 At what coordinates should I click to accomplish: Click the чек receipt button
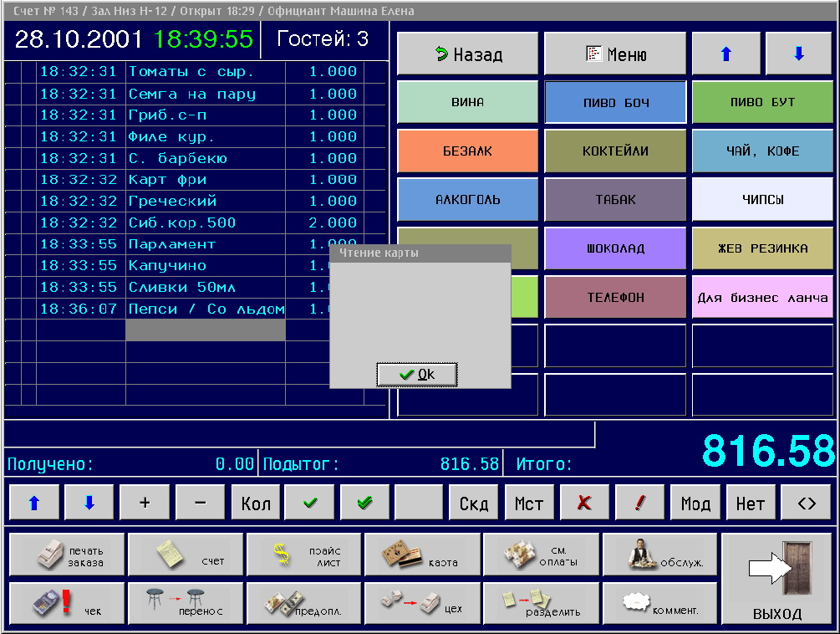click(x=67, y=604)
